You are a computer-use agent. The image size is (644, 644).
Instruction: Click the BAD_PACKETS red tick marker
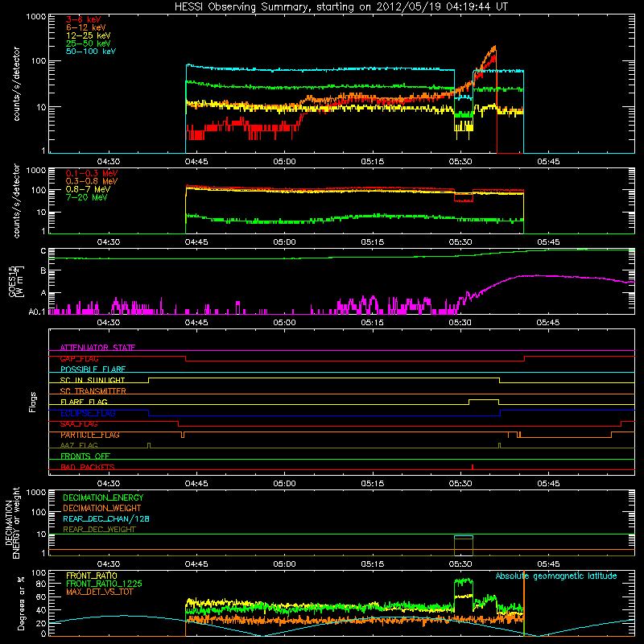[473, 467]
